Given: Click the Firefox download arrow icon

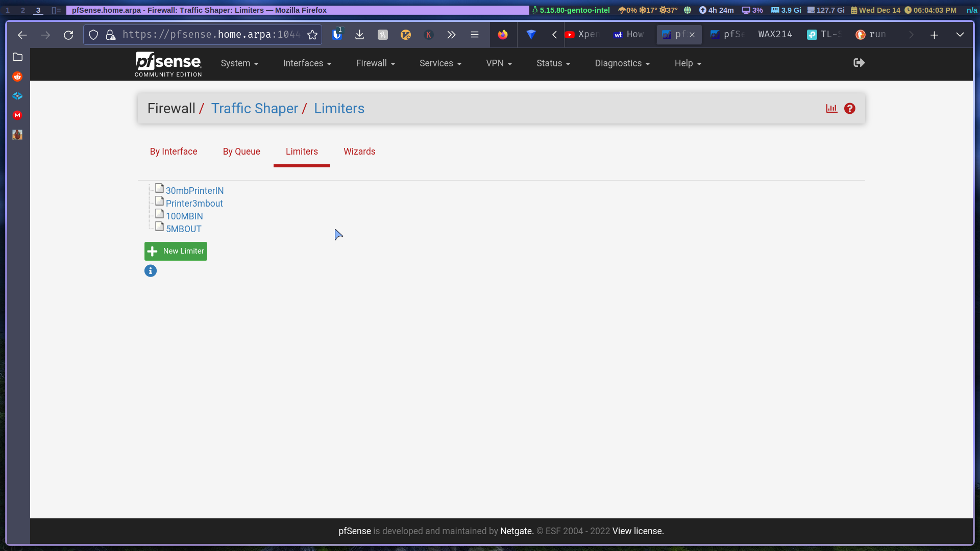Looking at the screenshot, I should (359, 35).
